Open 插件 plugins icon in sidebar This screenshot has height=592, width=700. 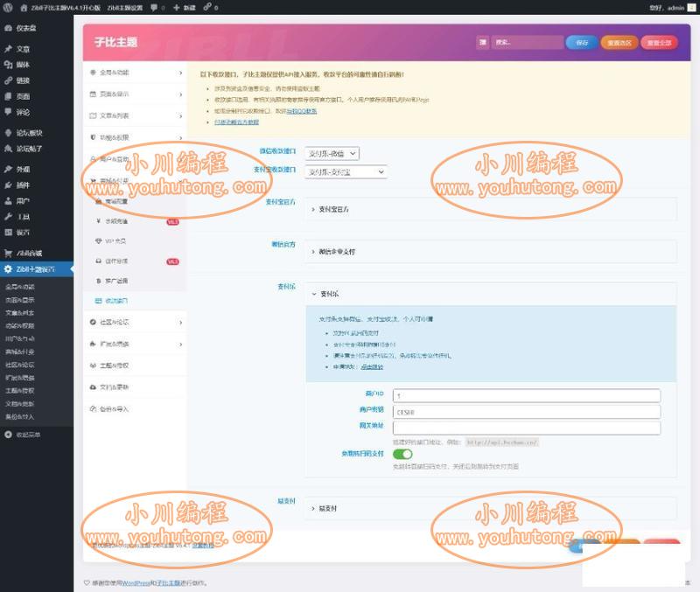pyautogui.click(x=8, y=185)
